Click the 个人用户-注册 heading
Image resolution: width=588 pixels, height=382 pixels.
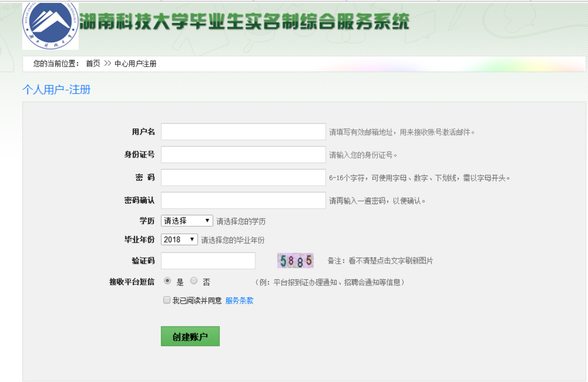click(x=56, y=90)
